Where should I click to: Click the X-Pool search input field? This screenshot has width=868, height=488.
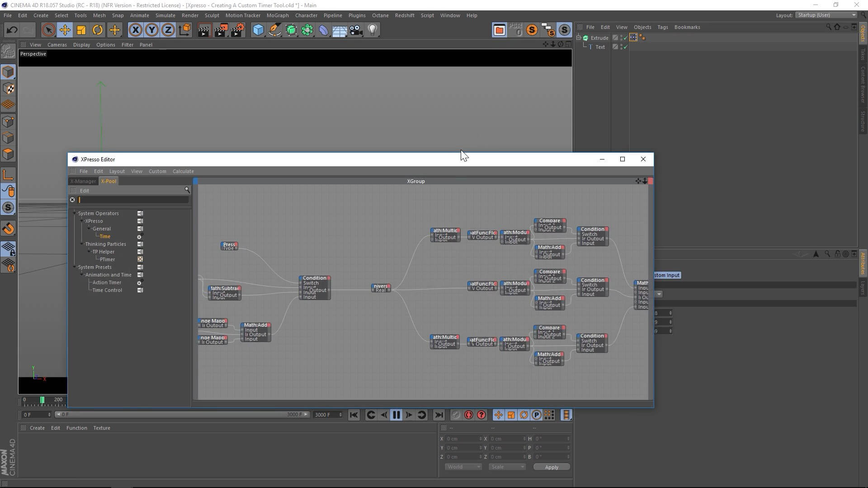coord(133,200)
